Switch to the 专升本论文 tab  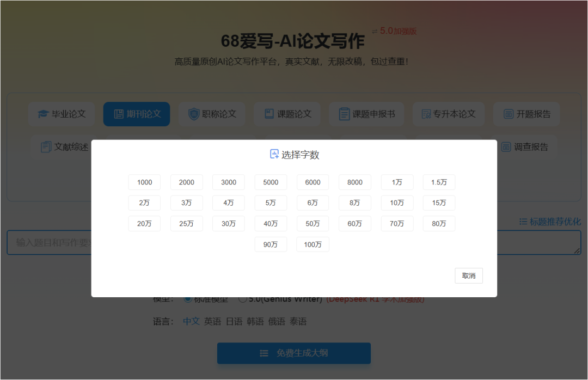pos(449,114)
